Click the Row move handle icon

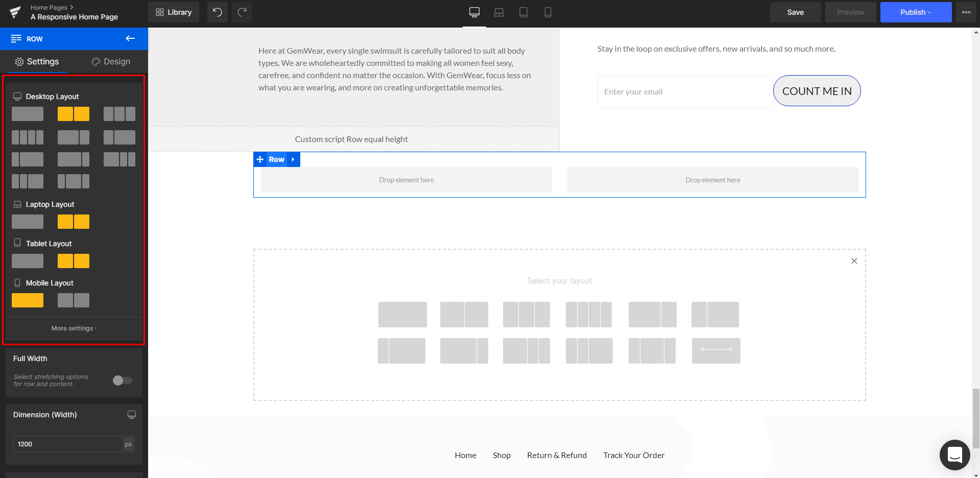260,159
